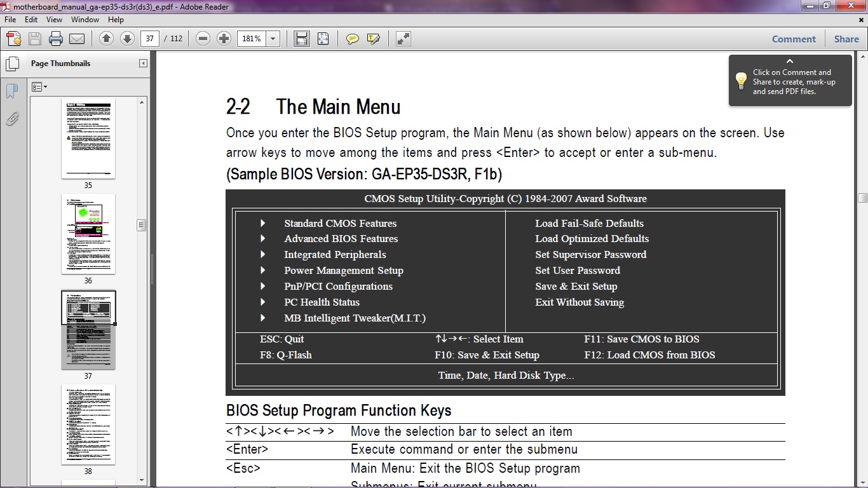This screenshot has height=488, width=868.
Task: Click 'Time, Date, Hard Disk Type...' text
Action: [506, 376]
